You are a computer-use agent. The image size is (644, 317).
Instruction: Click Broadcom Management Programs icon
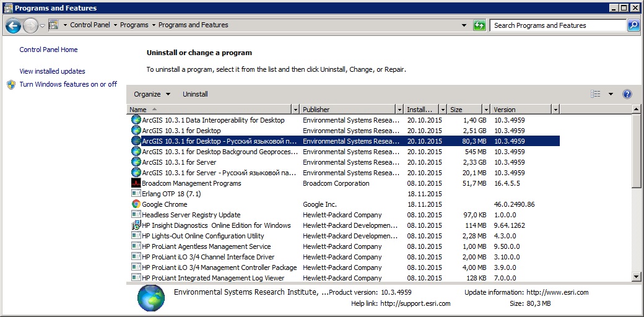click(x=136, y=183)
